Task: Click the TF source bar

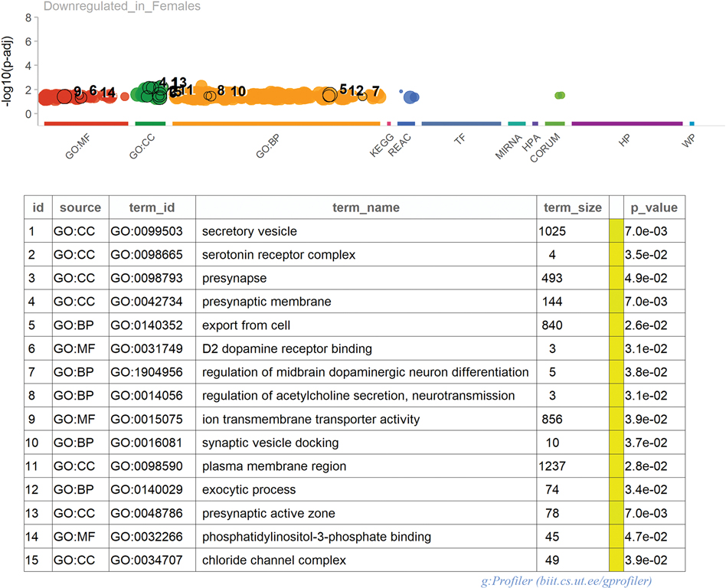Action: click(461, 123)
